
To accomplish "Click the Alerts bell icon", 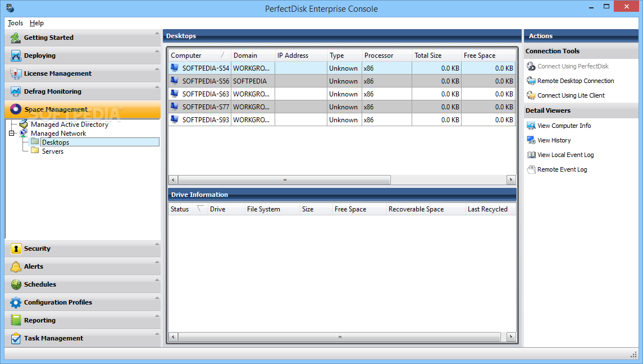I will click(x=16, y=266).
